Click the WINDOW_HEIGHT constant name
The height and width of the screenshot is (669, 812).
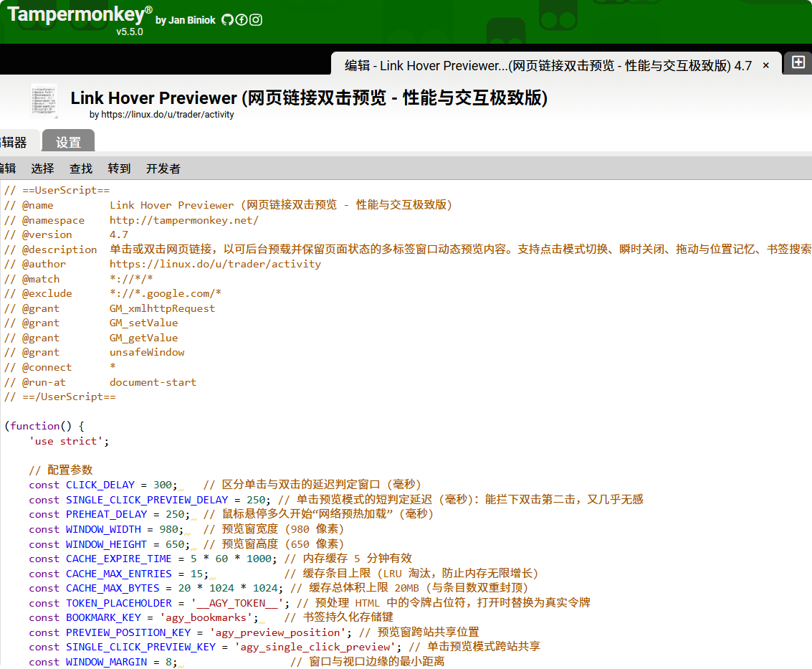tap(106, 545)
